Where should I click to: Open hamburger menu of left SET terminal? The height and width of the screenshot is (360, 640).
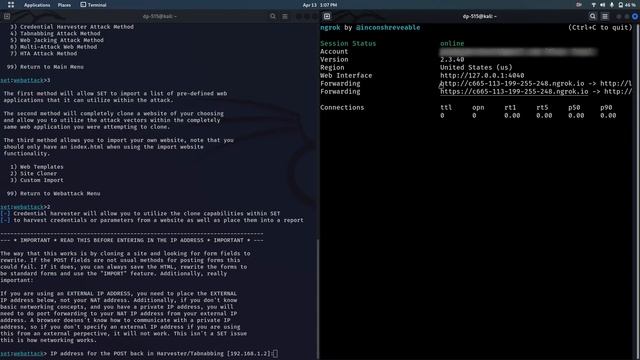pos(285,16)
